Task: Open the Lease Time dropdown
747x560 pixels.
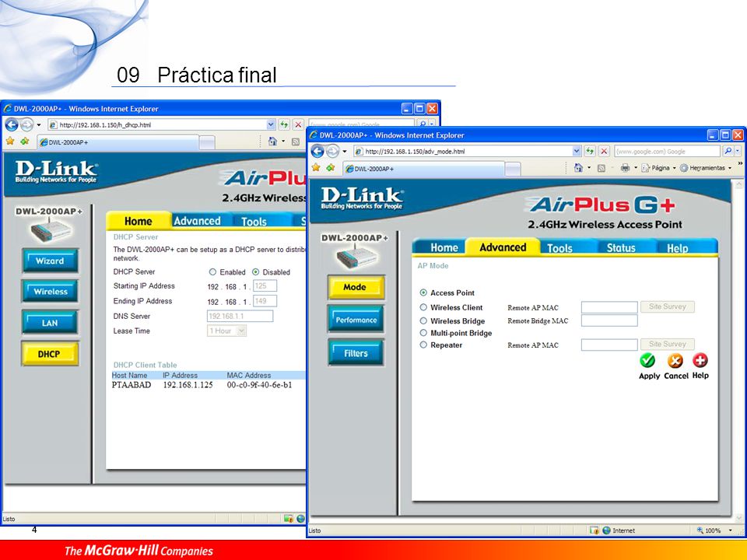Action: pos(241,331)
